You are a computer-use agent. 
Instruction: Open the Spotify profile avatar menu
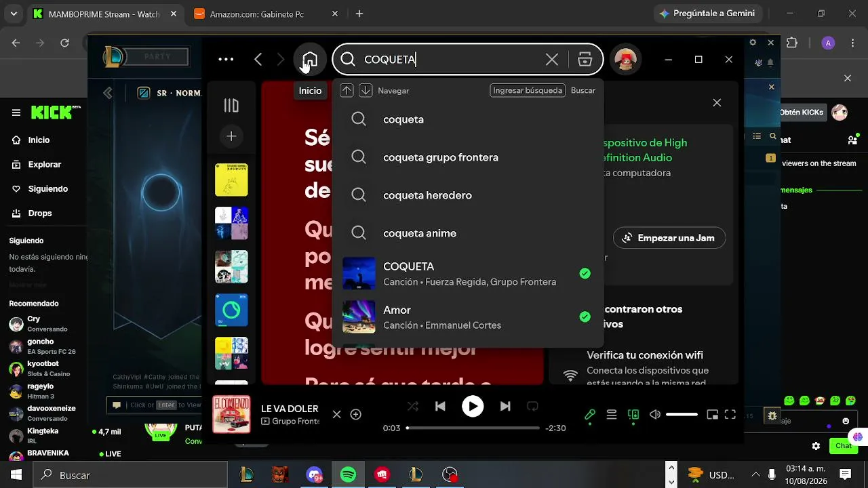(x=625, y=60)
